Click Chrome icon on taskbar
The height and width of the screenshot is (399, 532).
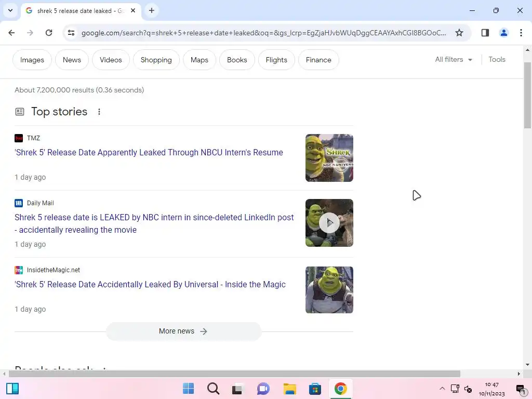341,389
